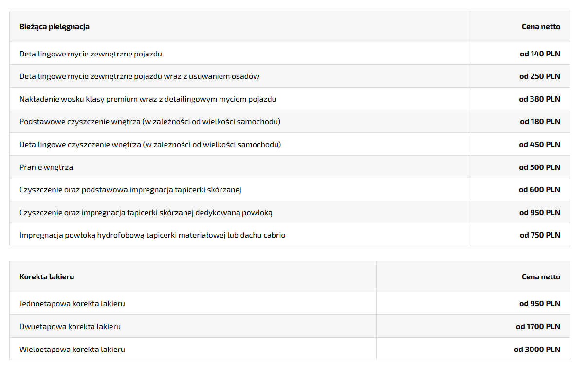This screenshot has height=368, width=588.
Task: Click the "od 140 PLN" price
Action: [x=540, y=54]
